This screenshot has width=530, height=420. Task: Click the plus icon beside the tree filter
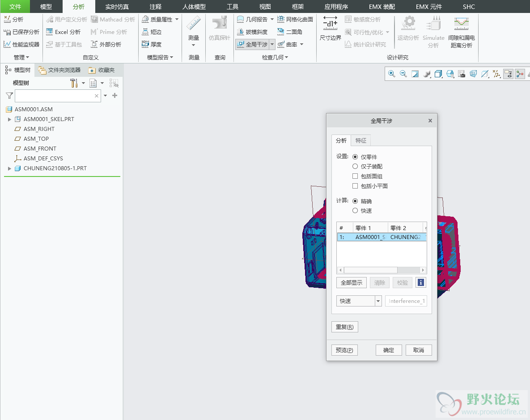click(x=115, y=96)
